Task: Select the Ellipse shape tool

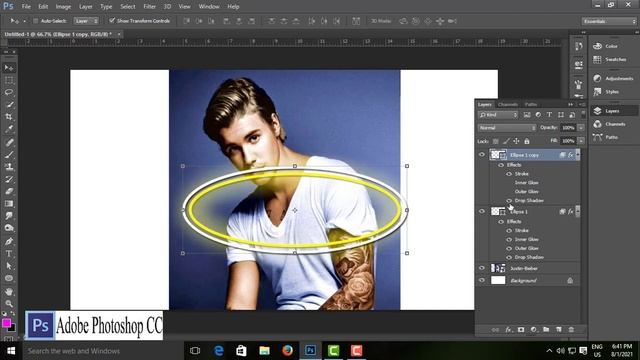Action: [x=9, y=278]
